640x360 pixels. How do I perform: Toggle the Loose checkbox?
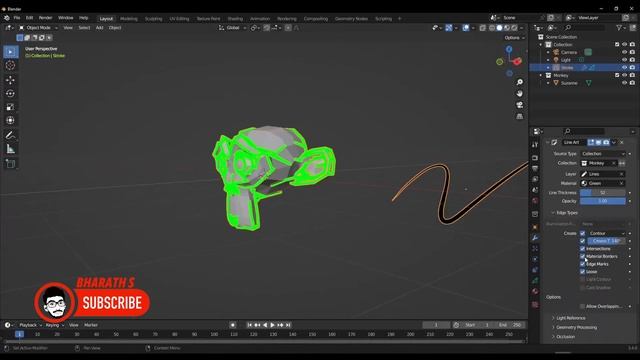[x=582, y=271]
